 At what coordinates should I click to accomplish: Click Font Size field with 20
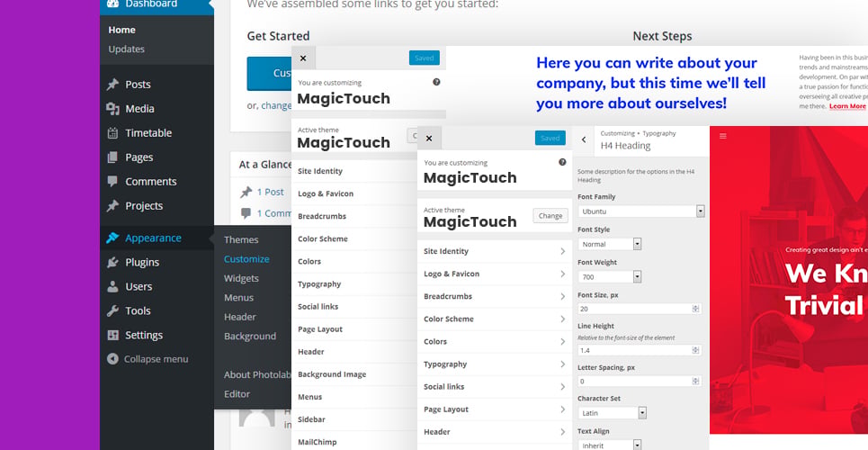[x=640, y=309]
